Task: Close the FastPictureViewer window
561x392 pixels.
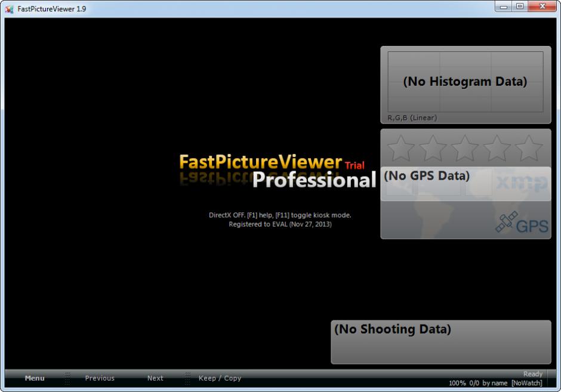Action: (x=542, y=6)
